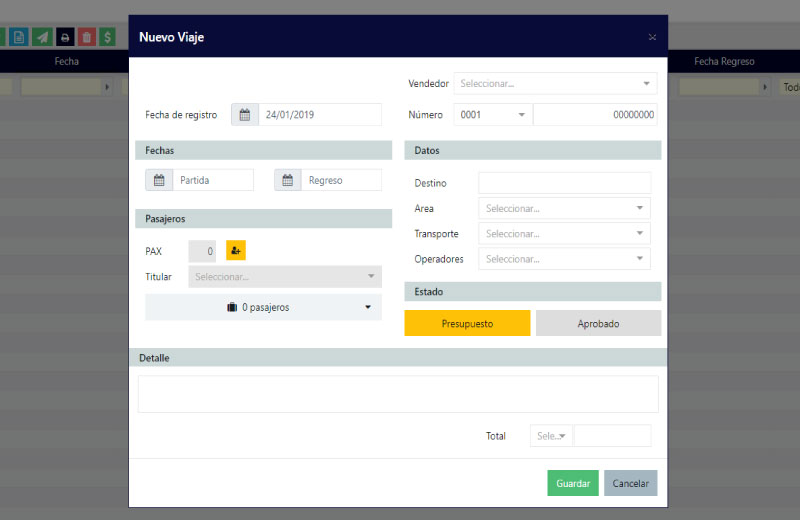Open the Vendedor dropdown
Viewport: 800px width, 520px height.
pyautogui.click(x=555, y=84)
